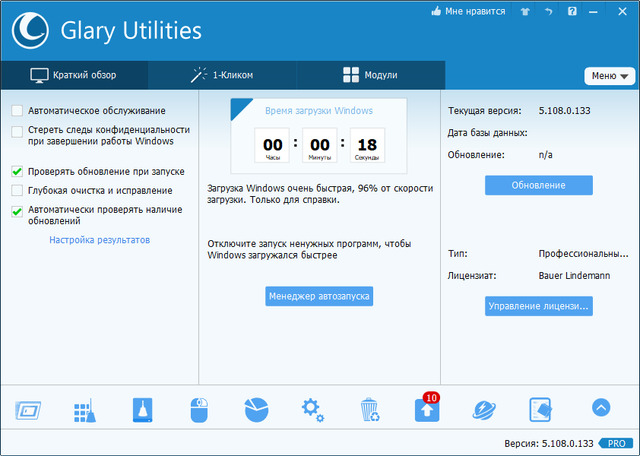This screenshot has width=640, height=456.
Task: Tick the Глубокая очистка и исправление checkbox
Action: pyautogui.click(x=17, y=190)
